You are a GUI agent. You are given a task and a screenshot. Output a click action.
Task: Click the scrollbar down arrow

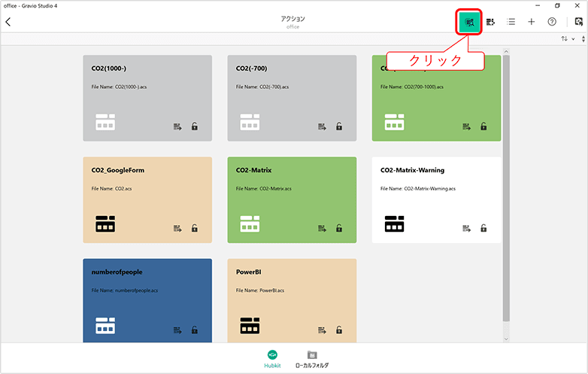506,339
